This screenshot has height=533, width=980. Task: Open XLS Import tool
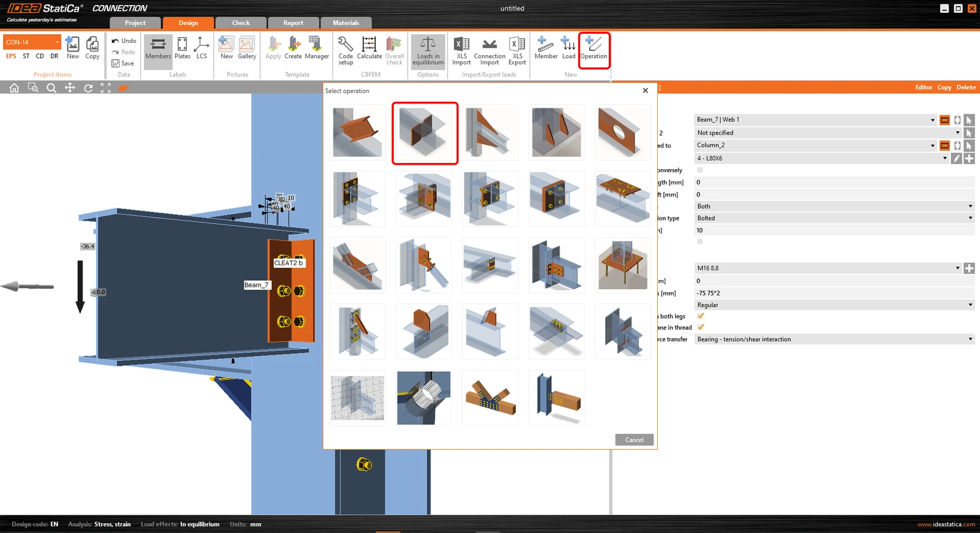coord(461,50)
